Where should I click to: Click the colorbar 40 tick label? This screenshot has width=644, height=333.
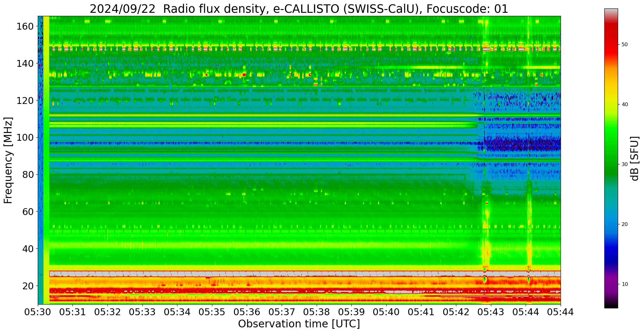pyautogui.click(x=625, y=105)
